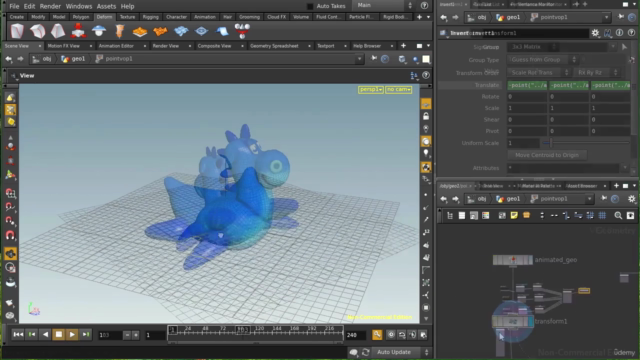Select the first shelf deform tool icon
This screenshot has height=360, width=640.
(17, 31)
